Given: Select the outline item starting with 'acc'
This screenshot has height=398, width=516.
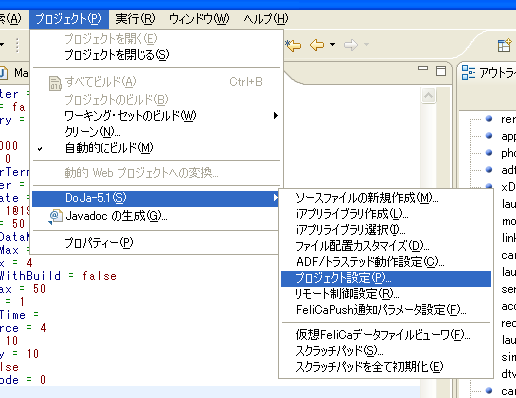Looking at the screenshot, I should click(x=508, y=306).
